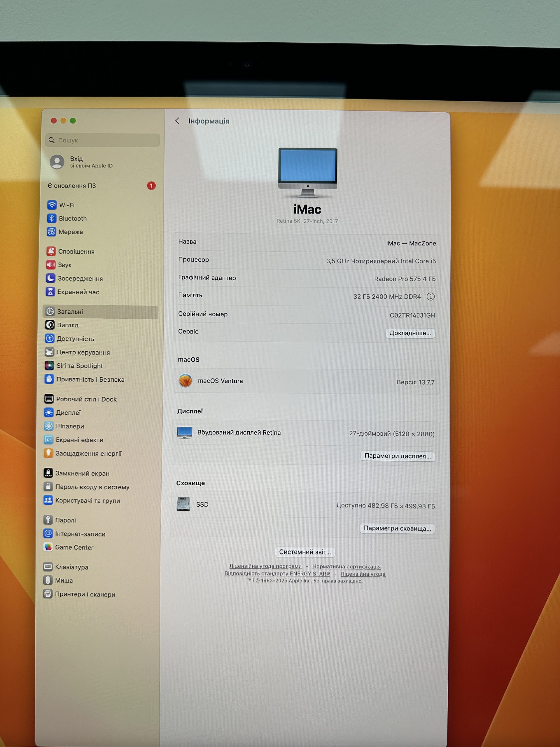This screenshot has width=560, height=747.
Task: Click the Пошук search field
Action: tap(103, 140)
